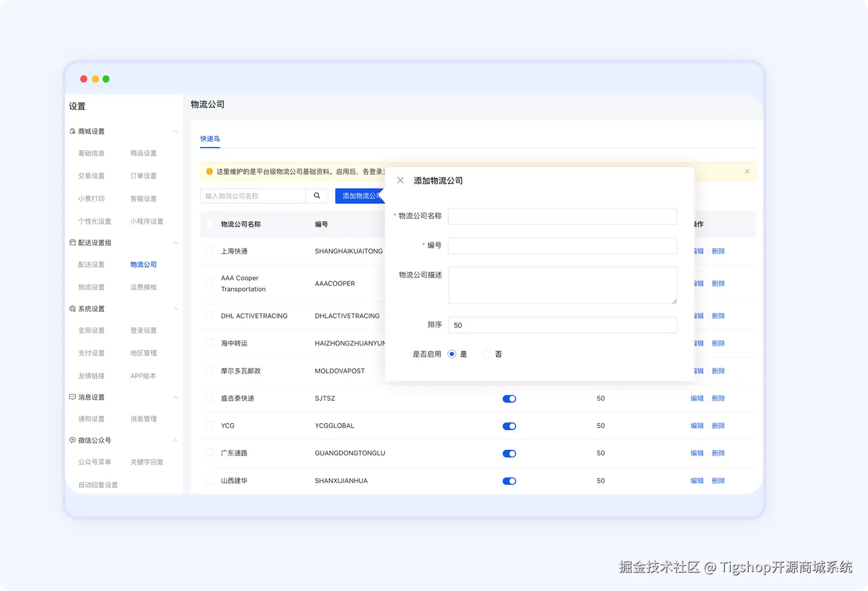868x591 pixels.
Task: Focus the 输入物流公司名称 search box
Action: point(253,196)
